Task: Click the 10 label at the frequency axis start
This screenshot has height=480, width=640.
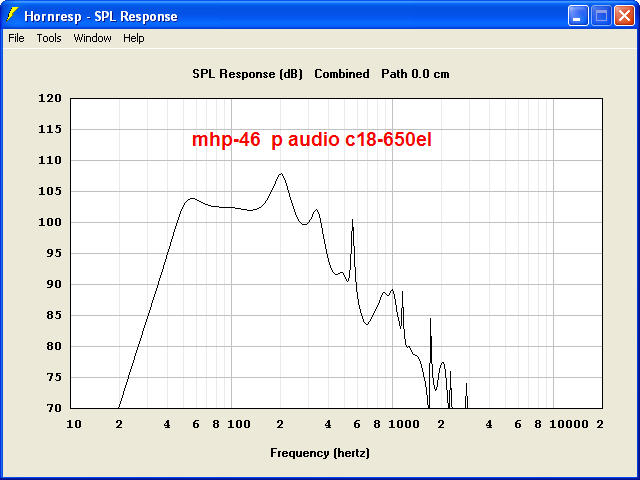Action: pos(74,424)
